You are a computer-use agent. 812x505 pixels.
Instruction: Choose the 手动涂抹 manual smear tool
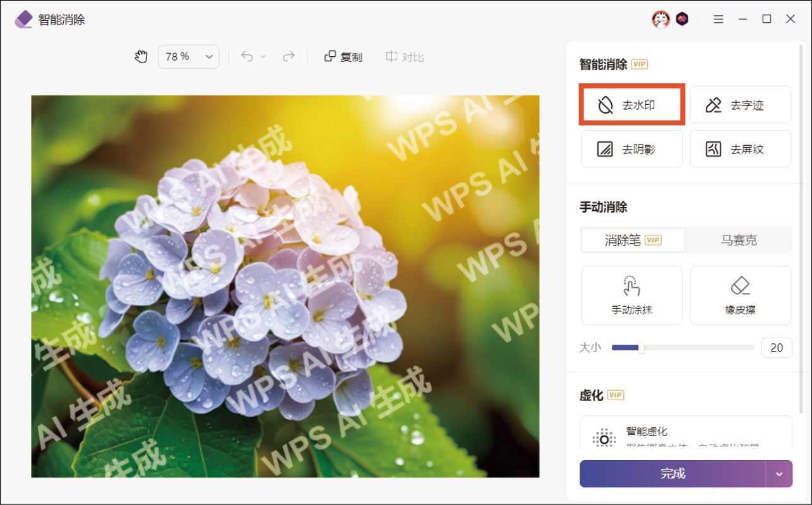click(x=631, y=295)
